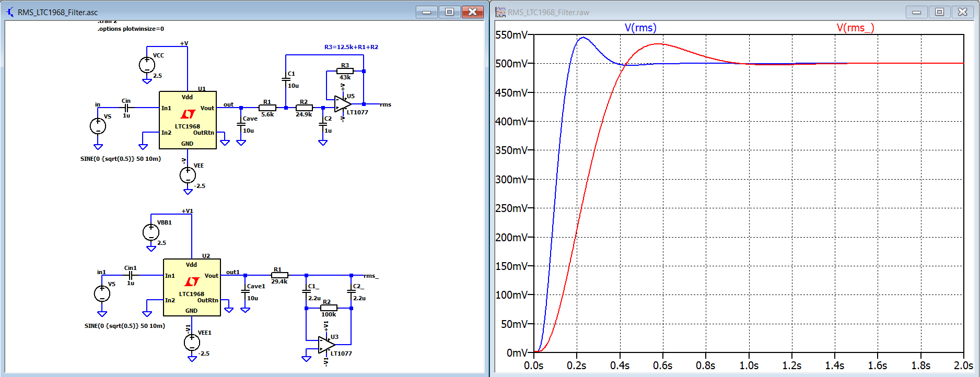Screen dimensions: 980x377
Task: Click the in1 net label
Action: pyautogui.click(x=101, y=272)
